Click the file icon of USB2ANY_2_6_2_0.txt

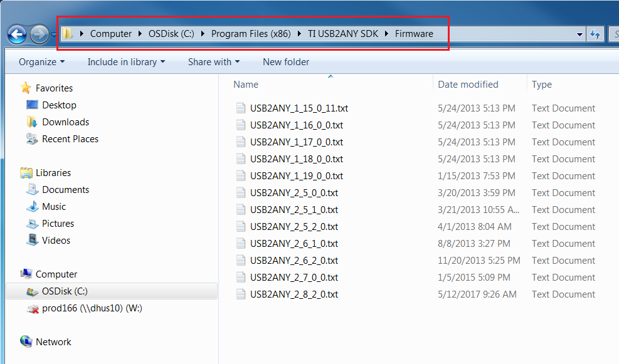[x=241, y=261]
